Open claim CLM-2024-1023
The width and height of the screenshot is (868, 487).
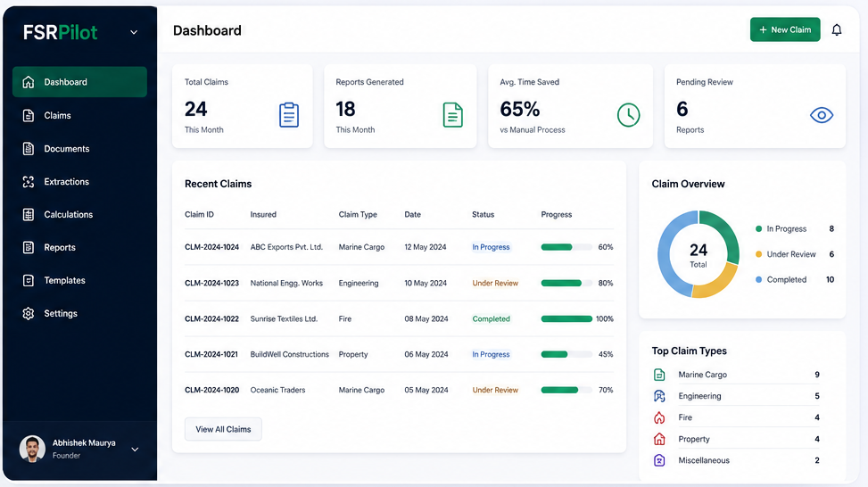click(x=212, y=283)
